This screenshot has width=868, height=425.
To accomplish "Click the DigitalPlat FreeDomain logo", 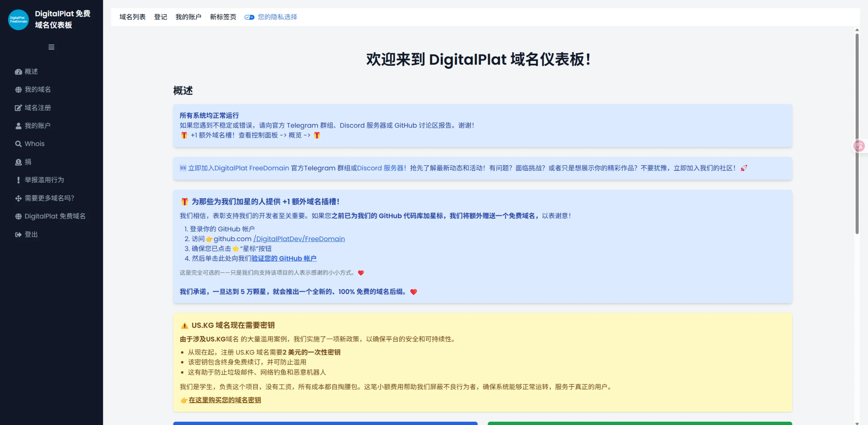I will click(18, 20).
